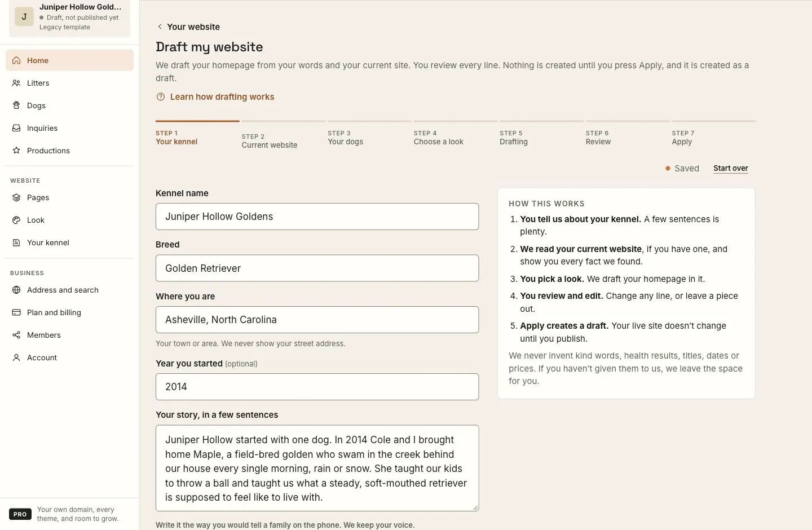Click the Members share icon

[16, 335]
